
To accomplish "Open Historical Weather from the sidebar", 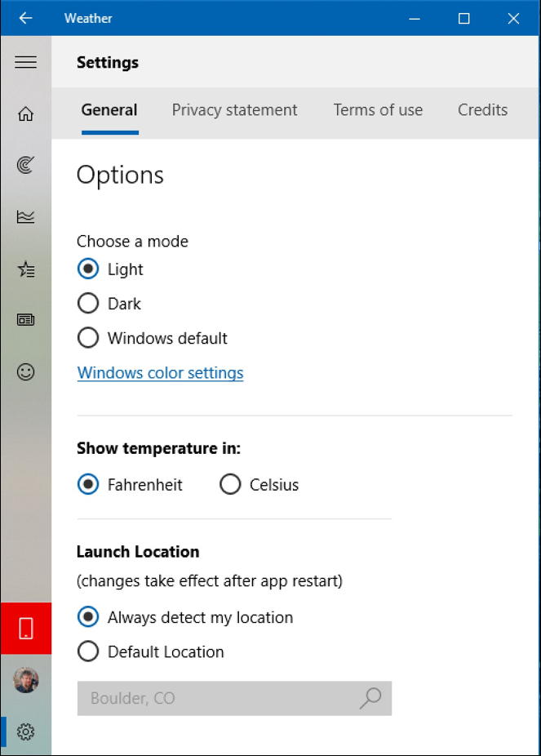I will [x=25, y=216].
